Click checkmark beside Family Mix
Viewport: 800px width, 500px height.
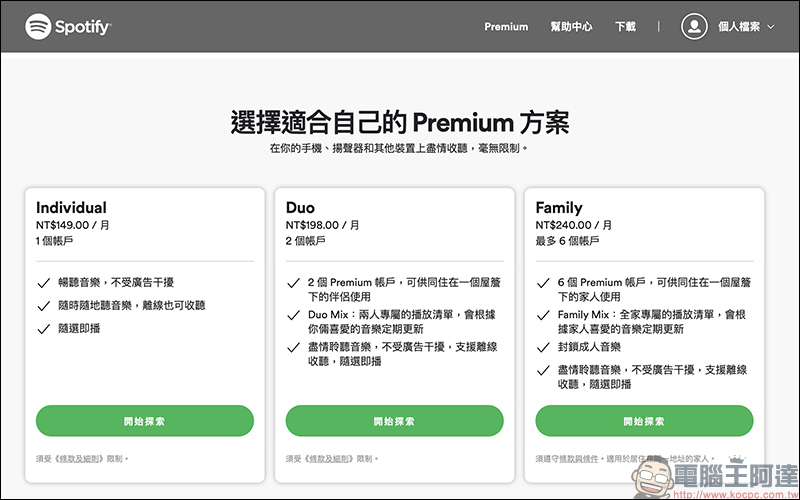click(543, 315)
